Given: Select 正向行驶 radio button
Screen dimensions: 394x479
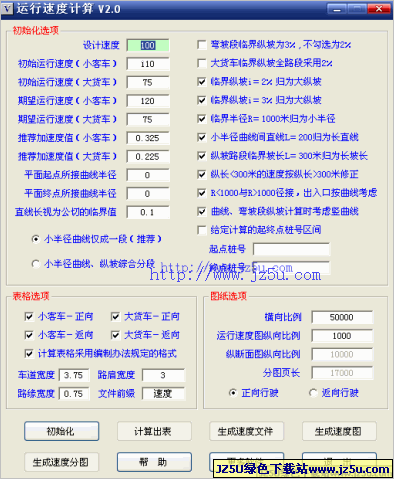Looking at the screenshot, I should [233, 393].
